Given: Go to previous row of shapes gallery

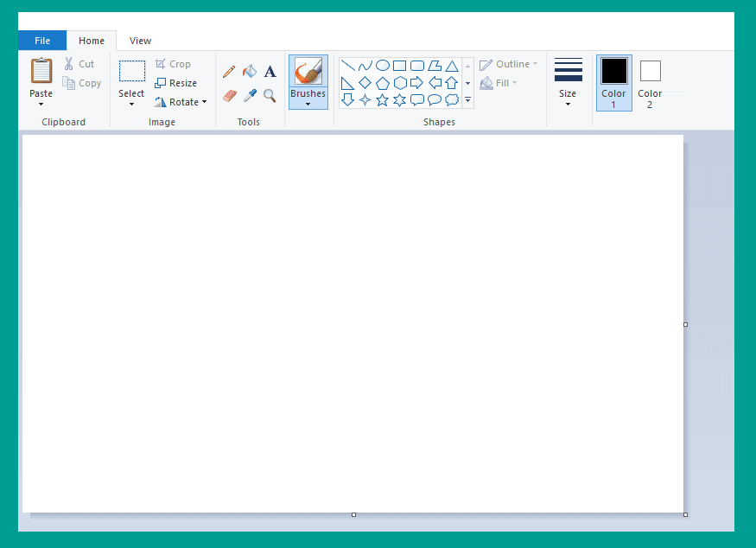Looking at the screenshot, I should [467, 66].
